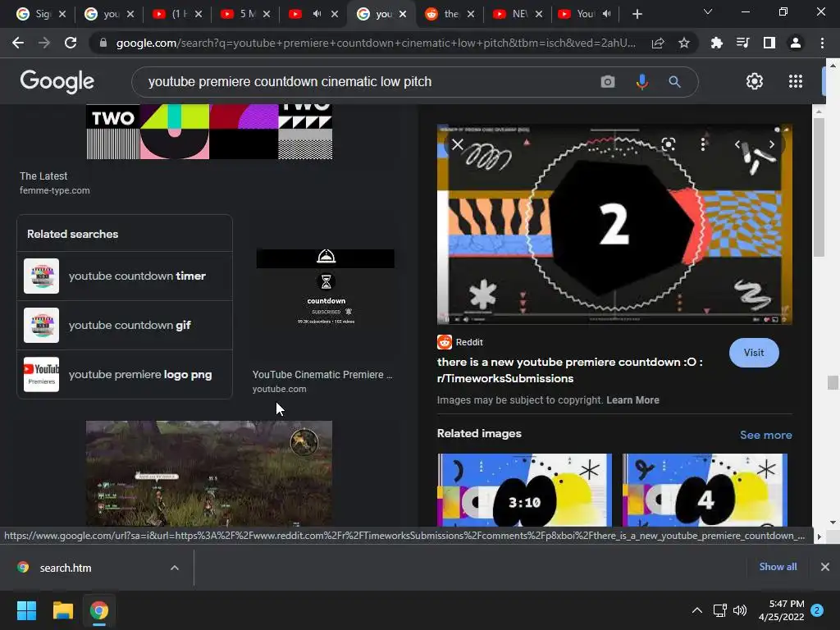Click the Chrome taskbar icon
The height and width of the screenshot is (630, 840).
point(99,610)
